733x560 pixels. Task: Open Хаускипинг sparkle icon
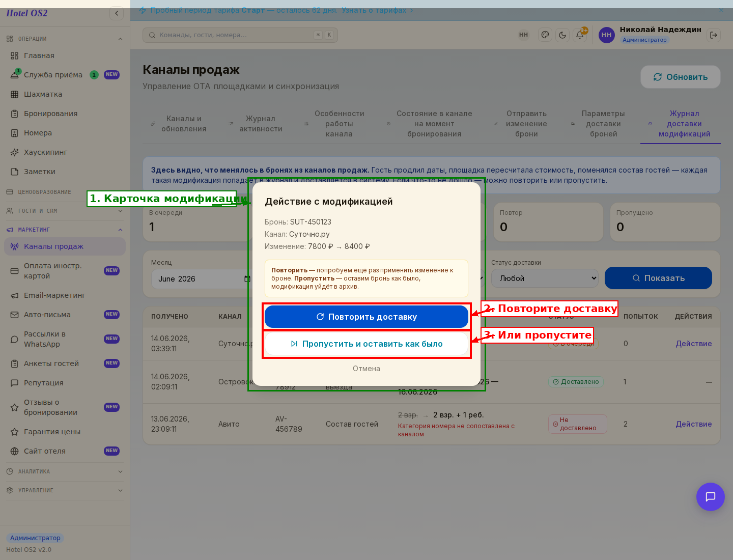click(x=14, y=152)
